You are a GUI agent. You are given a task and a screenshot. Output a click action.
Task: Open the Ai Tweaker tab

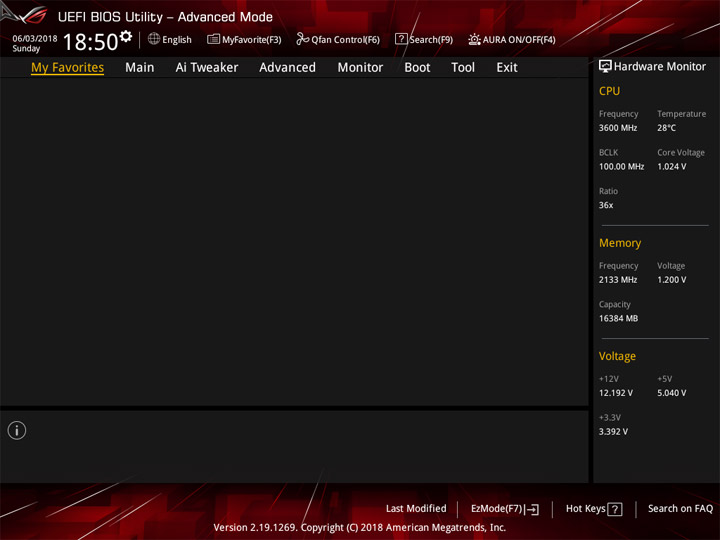pos(207,68)
